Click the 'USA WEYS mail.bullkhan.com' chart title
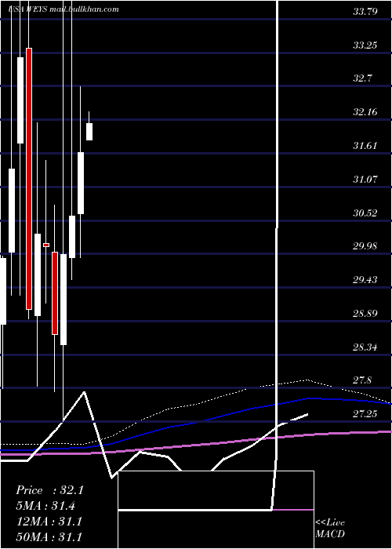 [64, 9]
